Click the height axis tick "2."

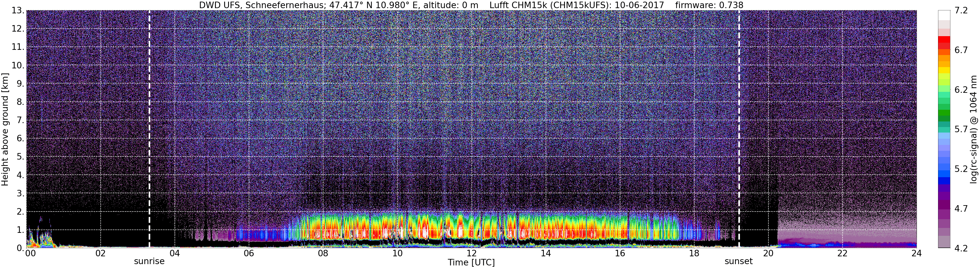tap(21, 212)
